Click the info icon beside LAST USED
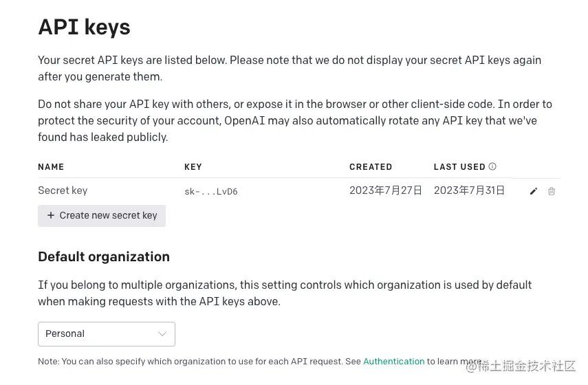 (492, 166)
